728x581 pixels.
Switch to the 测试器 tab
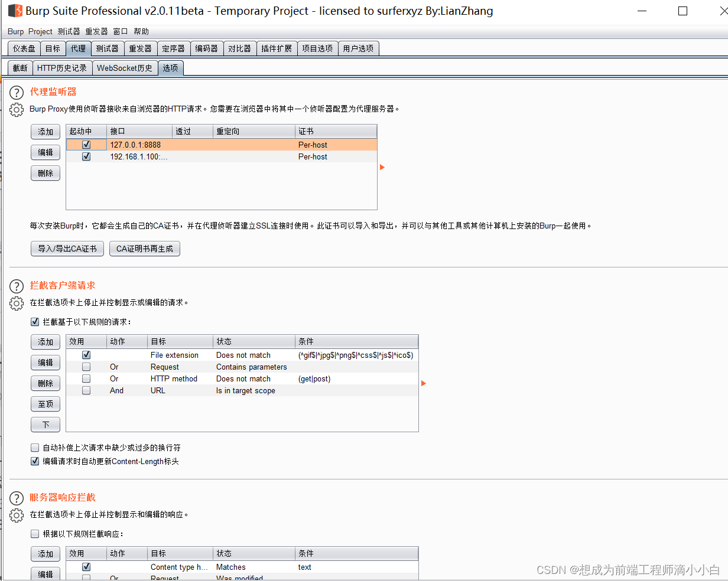coord(107,49)
